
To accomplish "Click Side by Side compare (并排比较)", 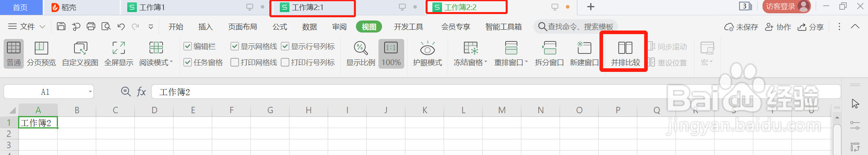I will tap(625, 54).
